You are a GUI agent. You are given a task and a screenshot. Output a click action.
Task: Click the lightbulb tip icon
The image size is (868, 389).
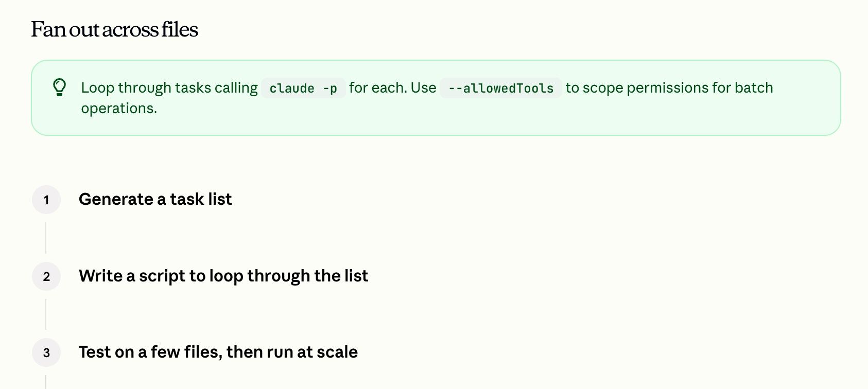coord(60,87)
